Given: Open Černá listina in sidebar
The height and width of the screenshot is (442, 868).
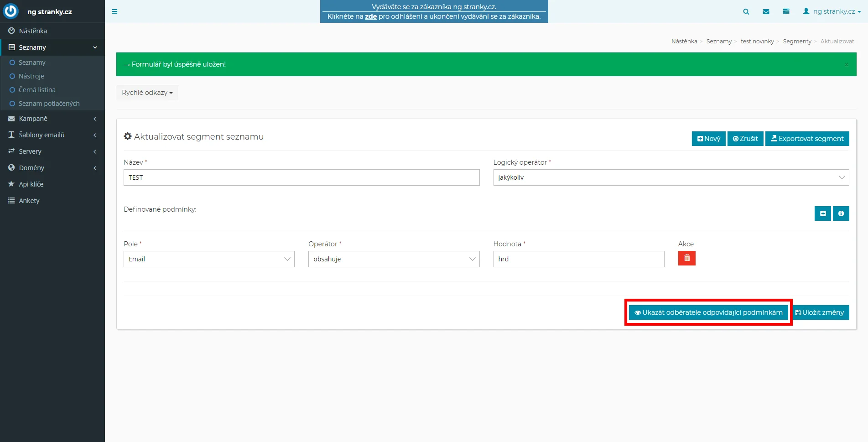Looking at the screenshot, I should pyautogui.click(x=37, y=90).
